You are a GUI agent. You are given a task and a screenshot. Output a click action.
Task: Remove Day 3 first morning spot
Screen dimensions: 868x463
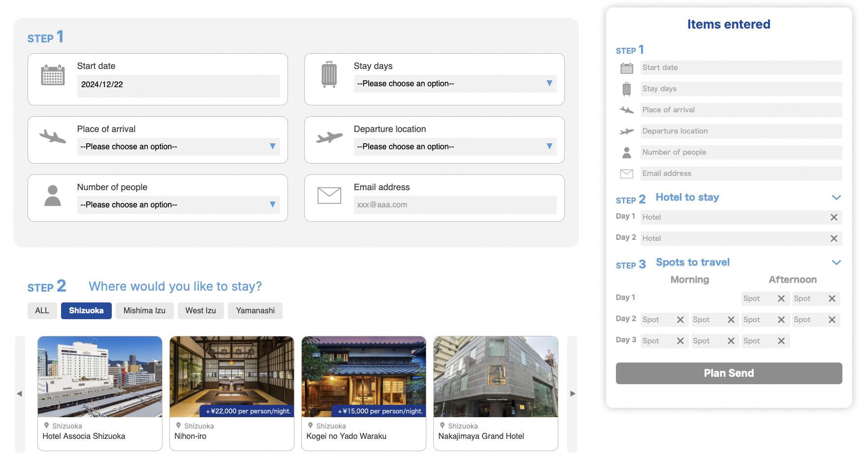tap(680, 341)
